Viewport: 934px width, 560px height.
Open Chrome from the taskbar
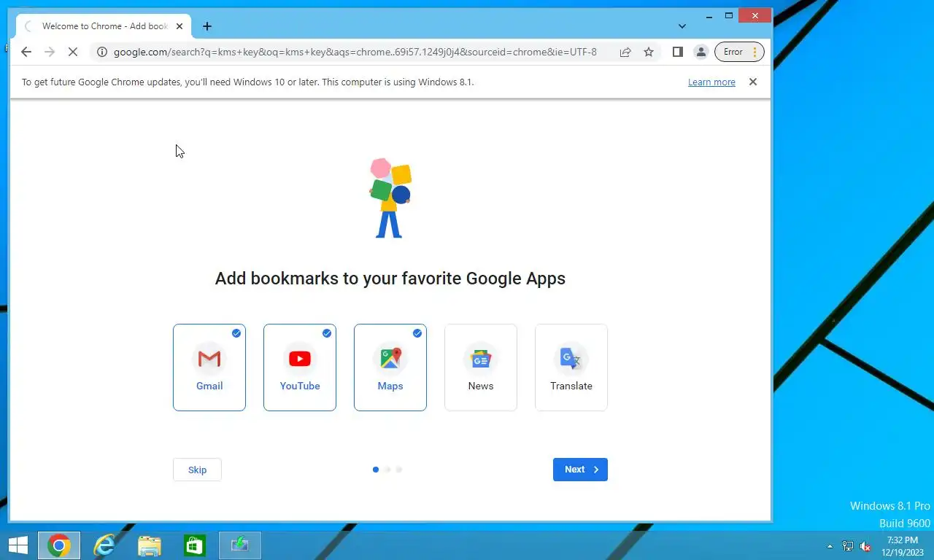click(59, 545)
